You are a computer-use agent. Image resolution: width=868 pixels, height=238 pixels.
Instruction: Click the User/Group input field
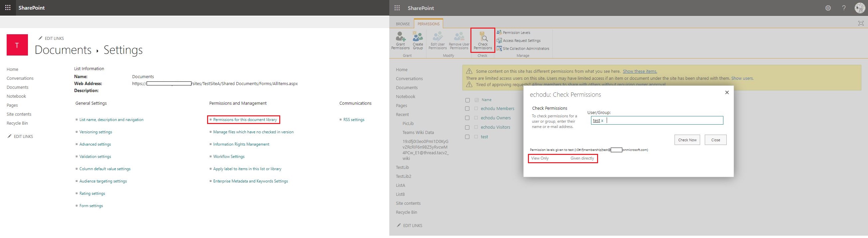coord(657,120)
